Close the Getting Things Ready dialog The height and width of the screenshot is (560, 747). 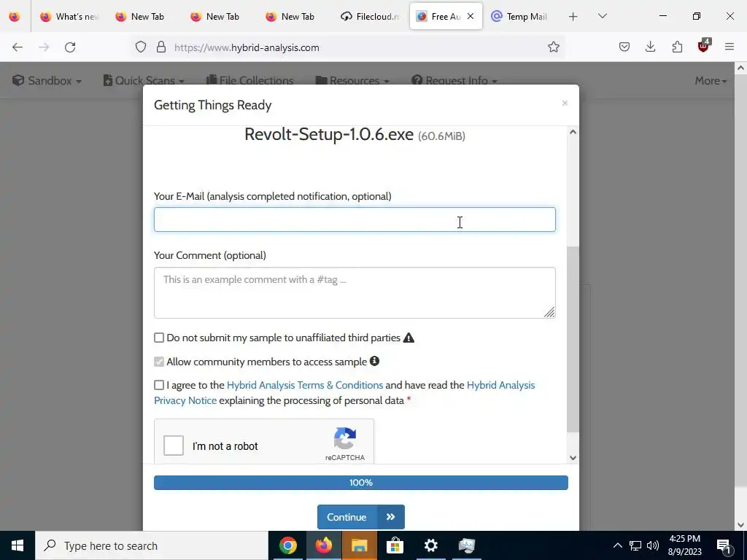point(565,104)
